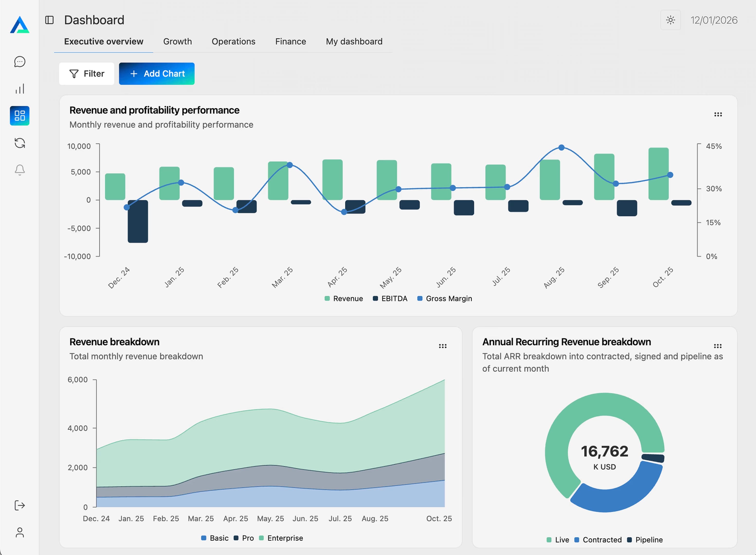The height and width of the screenshot is (555, 756).
Task: Toggle Revenue series in legend
Action: pyautogui.click(x=344, y=299)
